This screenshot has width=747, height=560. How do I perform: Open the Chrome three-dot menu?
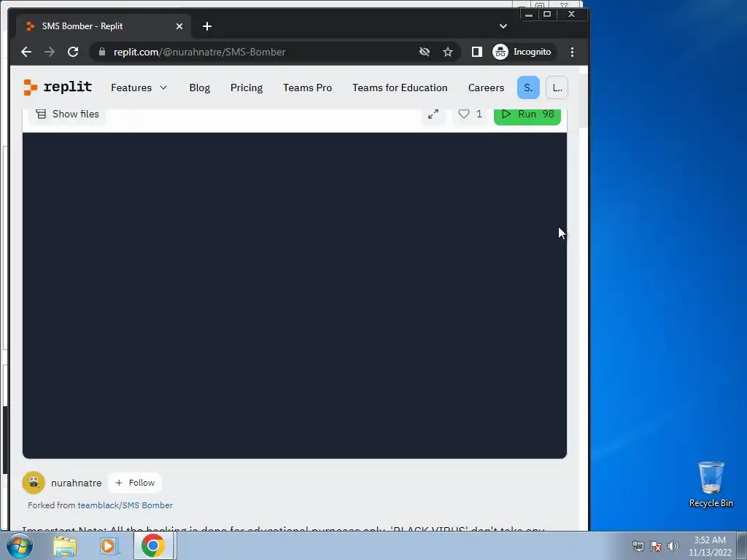click(x=572, y=52)
